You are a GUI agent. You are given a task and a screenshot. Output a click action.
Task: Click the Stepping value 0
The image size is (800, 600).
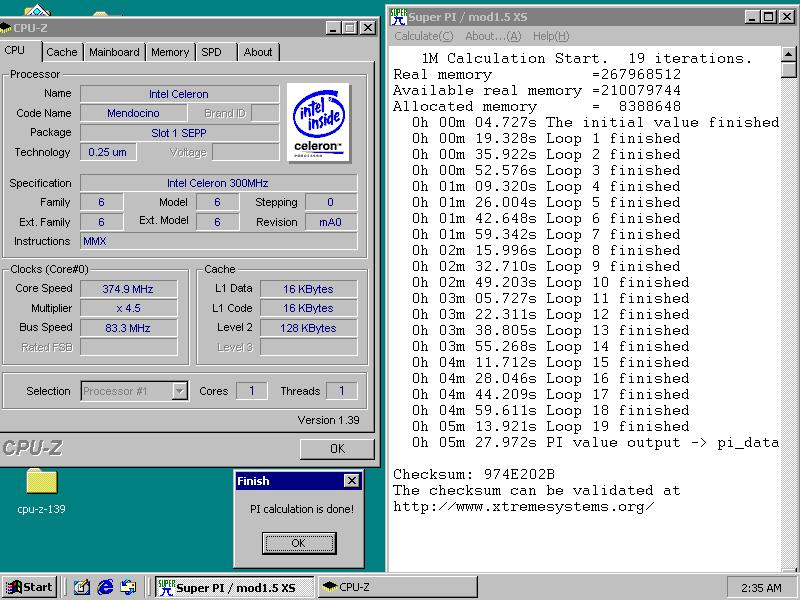pos(331,202)
